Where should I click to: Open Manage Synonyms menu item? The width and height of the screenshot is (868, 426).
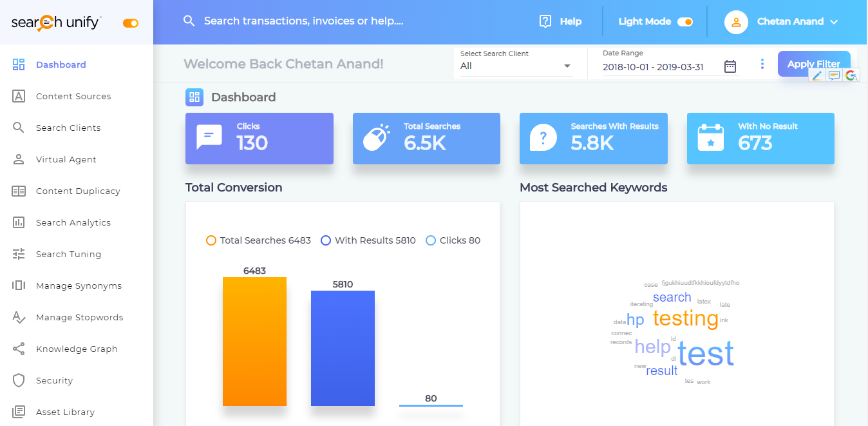click(x=79, y=286)
